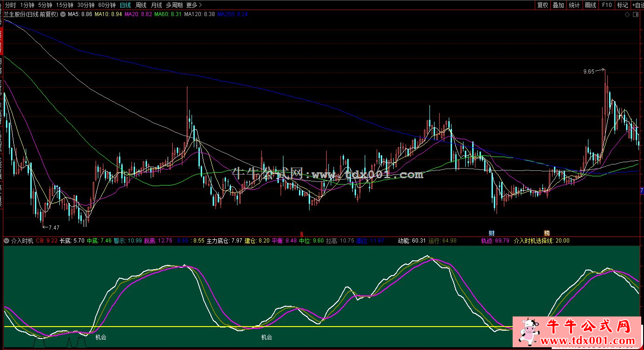Open the red S marker below the chart
Image resolution: width=644 pixels, height=350 pixels.
point(302,233)
